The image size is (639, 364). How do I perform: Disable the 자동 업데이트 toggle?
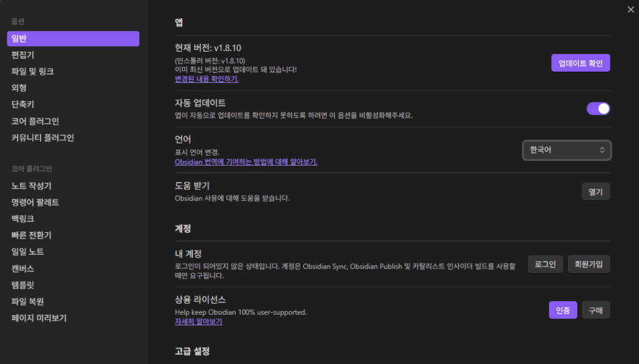(598, 108)
